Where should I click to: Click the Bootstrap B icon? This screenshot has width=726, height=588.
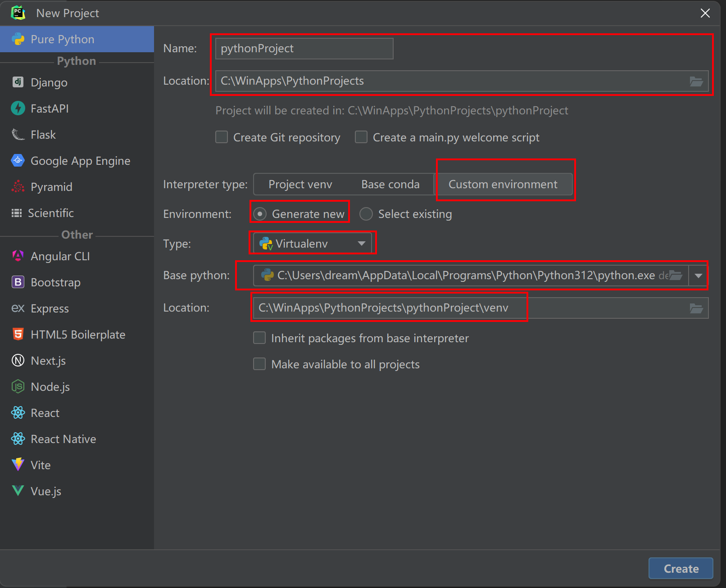pyautogui.click(x=18, y=282)
